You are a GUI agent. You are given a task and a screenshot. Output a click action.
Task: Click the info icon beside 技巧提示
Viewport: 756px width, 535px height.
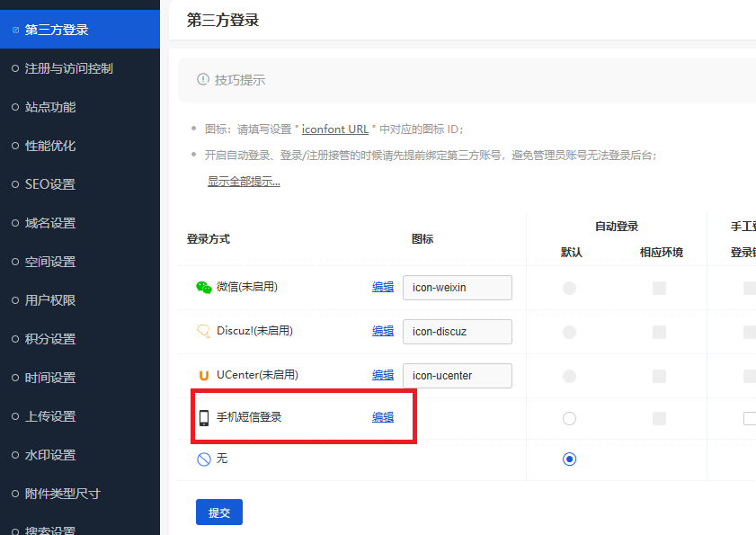203,80
